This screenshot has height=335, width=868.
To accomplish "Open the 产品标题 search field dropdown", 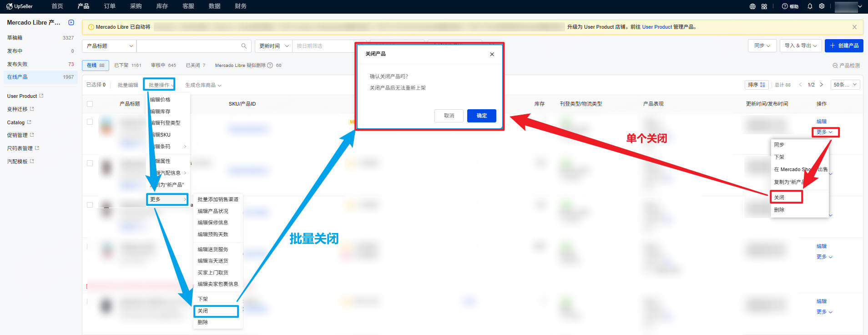I will pos(109,46).
